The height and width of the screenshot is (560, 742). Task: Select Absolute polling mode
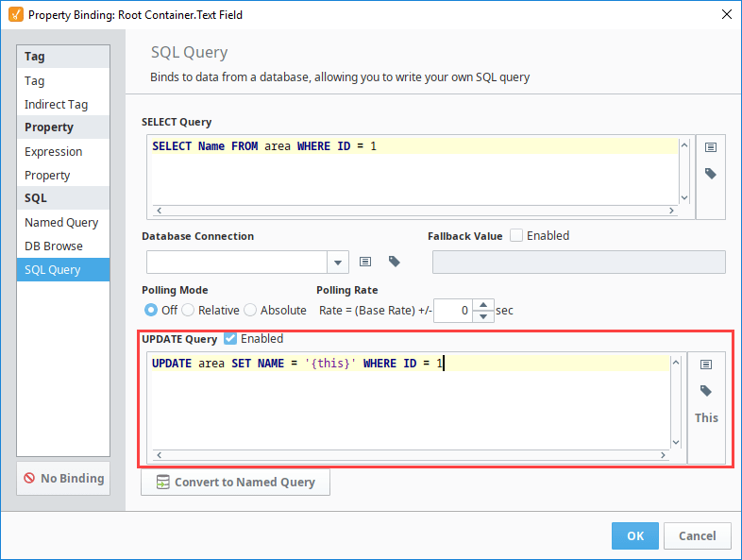[250, 310]
